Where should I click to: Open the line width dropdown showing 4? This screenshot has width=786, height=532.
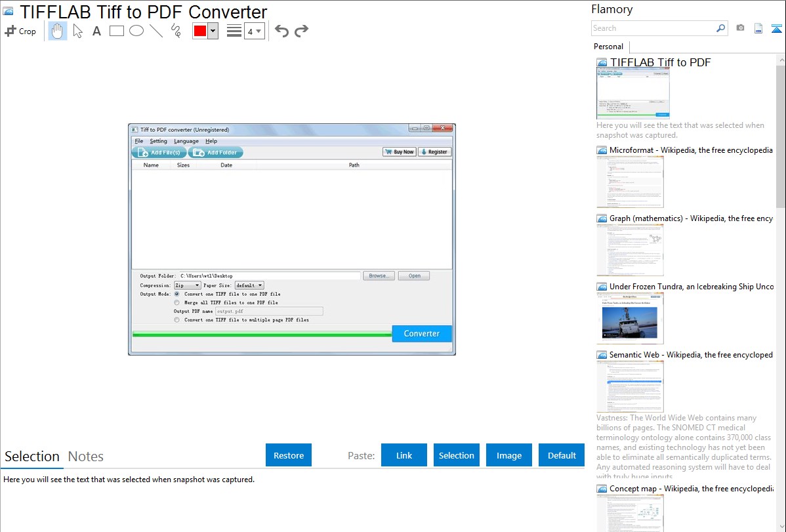(255, 31)
